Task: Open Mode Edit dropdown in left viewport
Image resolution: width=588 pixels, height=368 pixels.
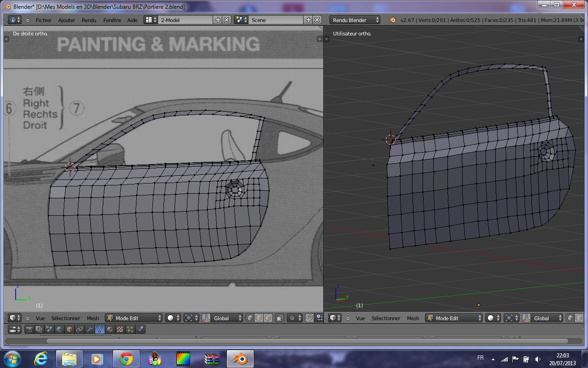Action: [134, 318]
